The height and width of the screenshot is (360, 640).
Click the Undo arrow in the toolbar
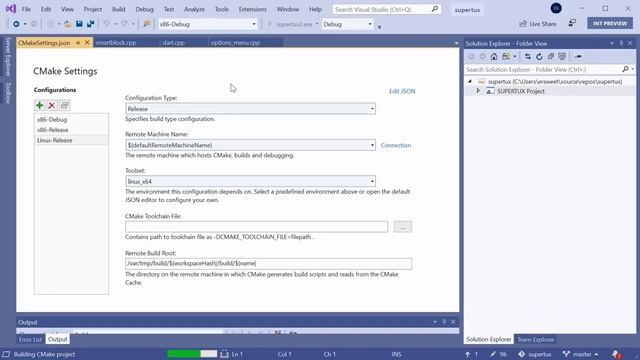(x=107, y=24)
